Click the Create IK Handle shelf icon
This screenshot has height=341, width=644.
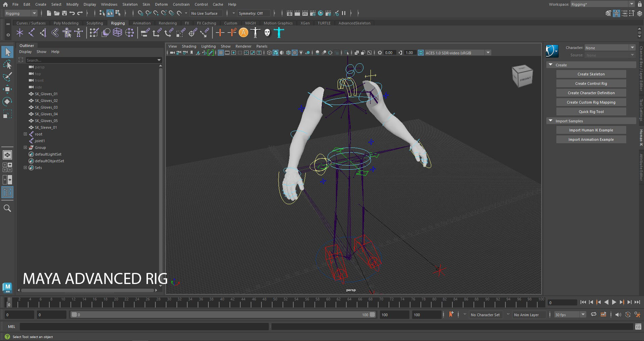(x=43, y=33)
